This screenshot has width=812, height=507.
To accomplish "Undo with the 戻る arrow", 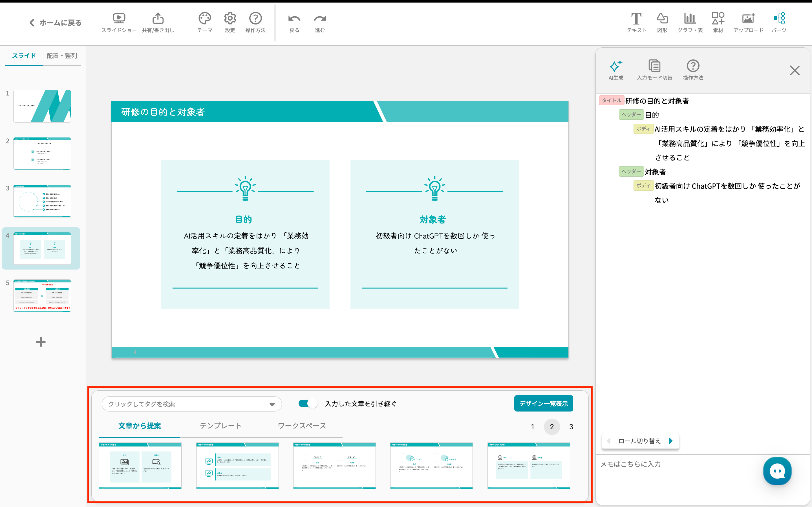I will (x=294, y=19).
